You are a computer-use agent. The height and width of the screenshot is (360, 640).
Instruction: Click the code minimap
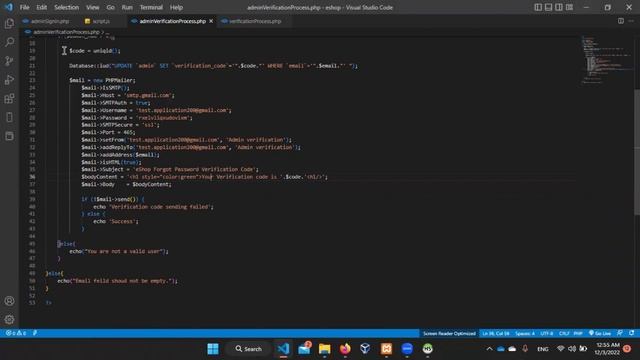pos(606,60)
